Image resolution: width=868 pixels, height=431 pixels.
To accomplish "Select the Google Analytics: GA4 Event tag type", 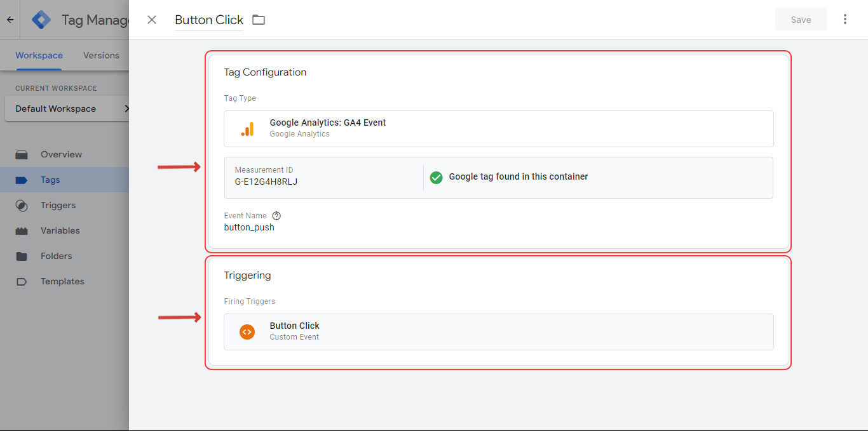I will click(x=499, y=129).
